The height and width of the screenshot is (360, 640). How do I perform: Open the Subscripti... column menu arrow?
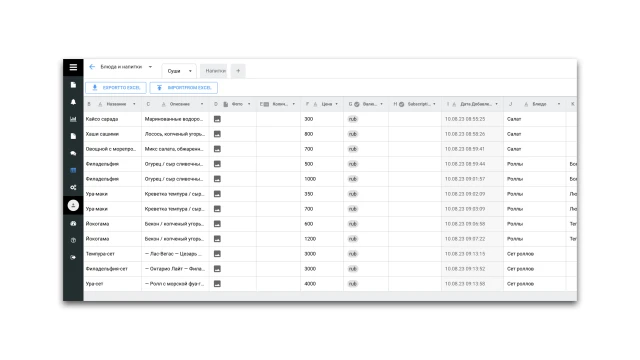tap(434, 104)
